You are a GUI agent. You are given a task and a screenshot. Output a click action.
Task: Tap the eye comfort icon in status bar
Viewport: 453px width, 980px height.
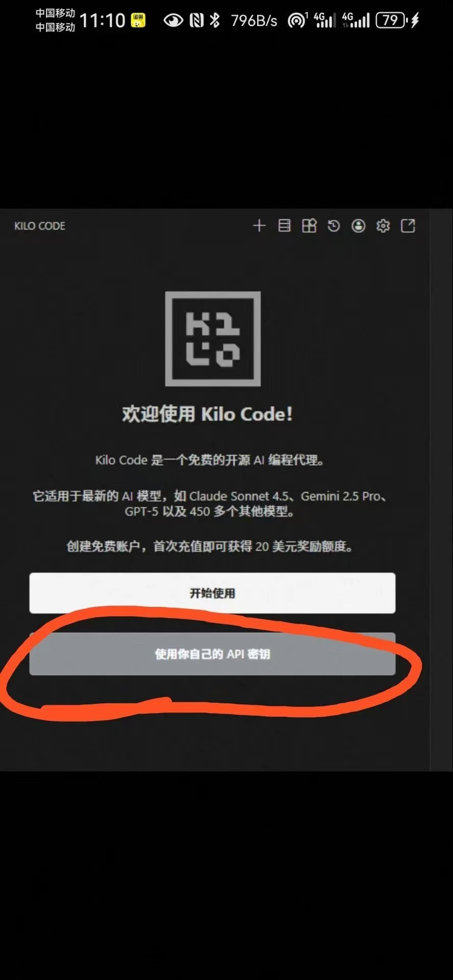point(173,20)
